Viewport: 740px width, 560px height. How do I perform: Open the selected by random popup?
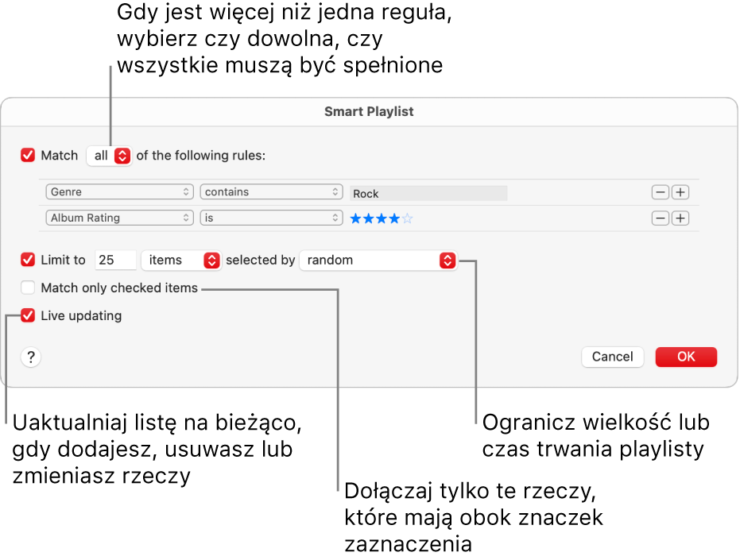tap(378, 260)
